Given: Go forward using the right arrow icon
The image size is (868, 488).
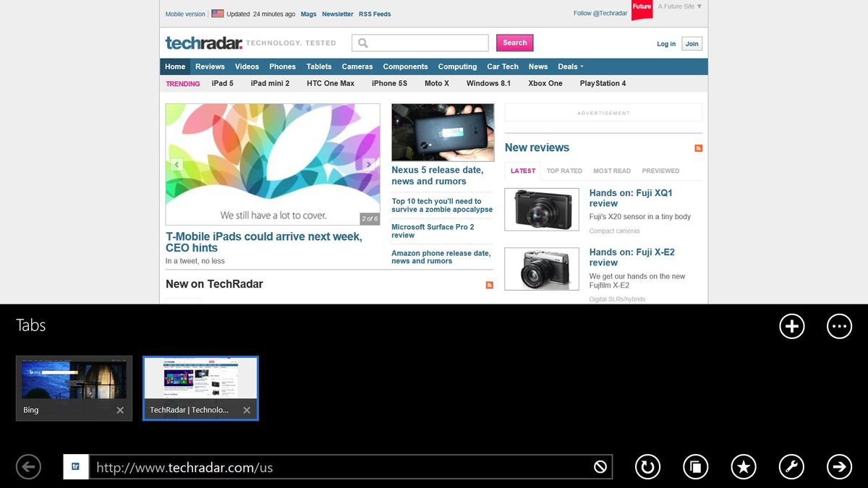Looking at the screenshot, I should click(839, 466).
